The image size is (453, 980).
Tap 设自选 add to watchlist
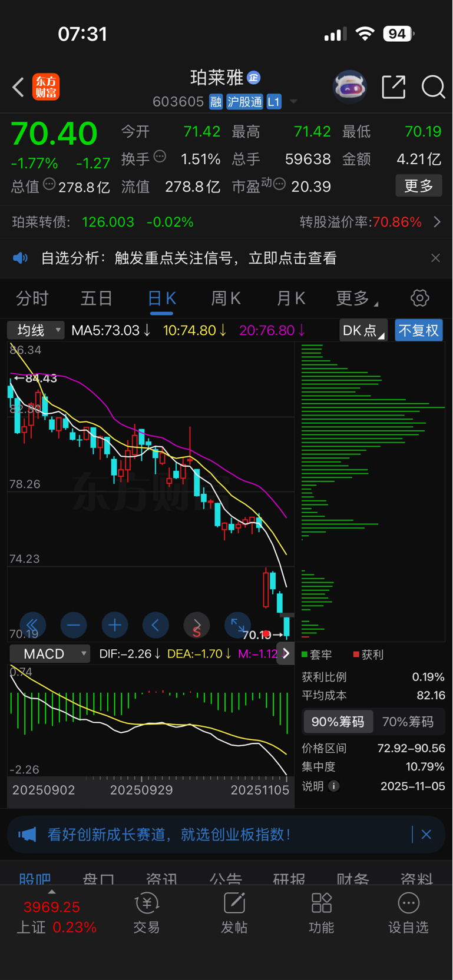[x=408, y=913]
